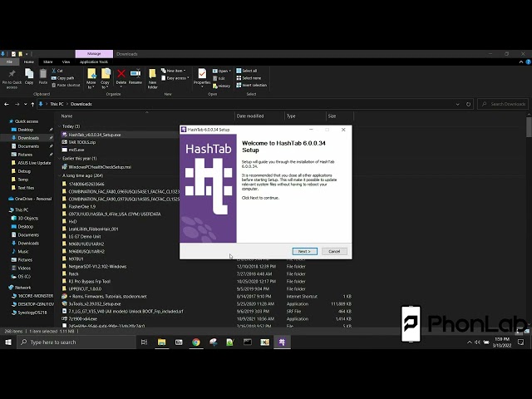532x399 pixels.
Task: Select OneDrive - Personal in sidebar
Action: click(x=33, y=199)
